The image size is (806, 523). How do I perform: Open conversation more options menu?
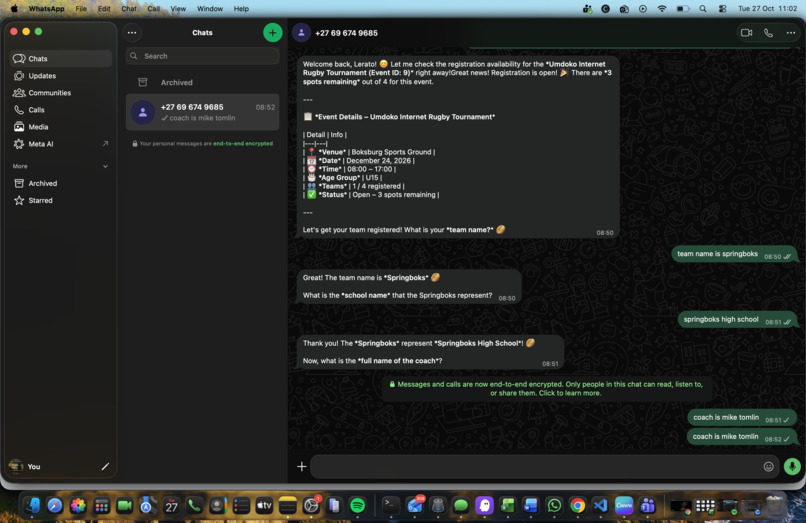coord(791,33)
